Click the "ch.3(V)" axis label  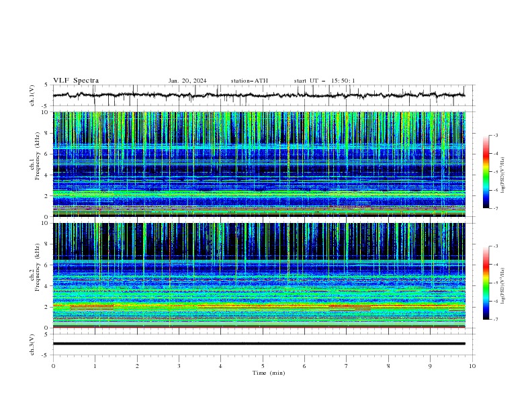(x=32, y=345)
